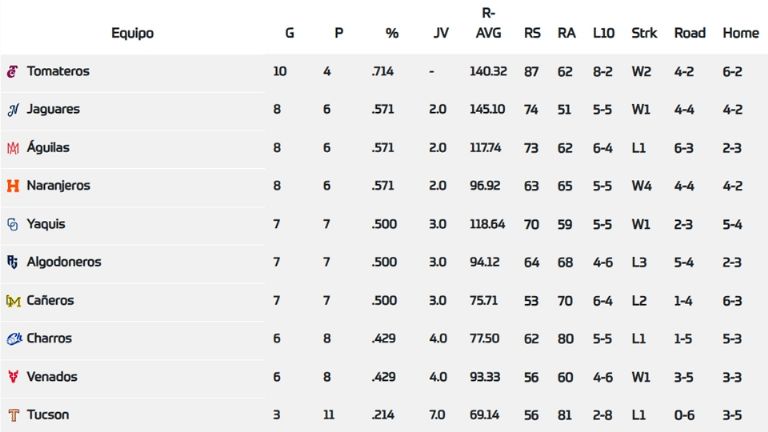Viewport: 768px width, 432px height.
Task: Click the Charros team logo
Action: point(13,339)
